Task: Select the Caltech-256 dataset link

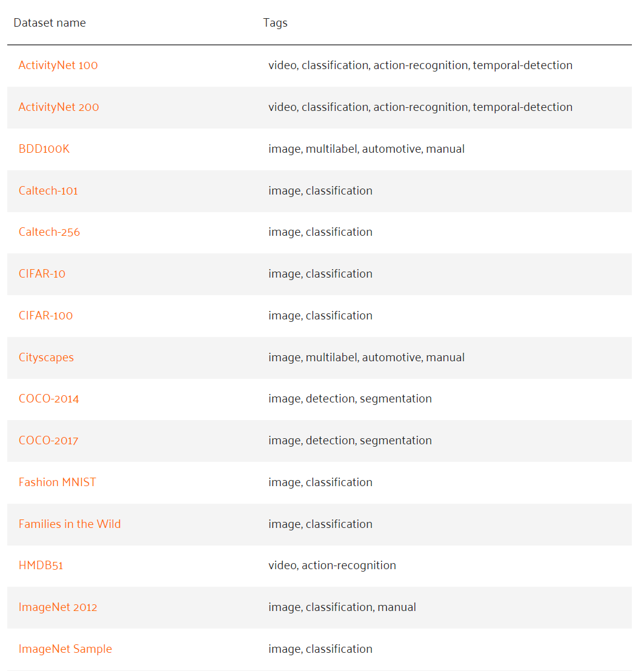Action: 49,232
